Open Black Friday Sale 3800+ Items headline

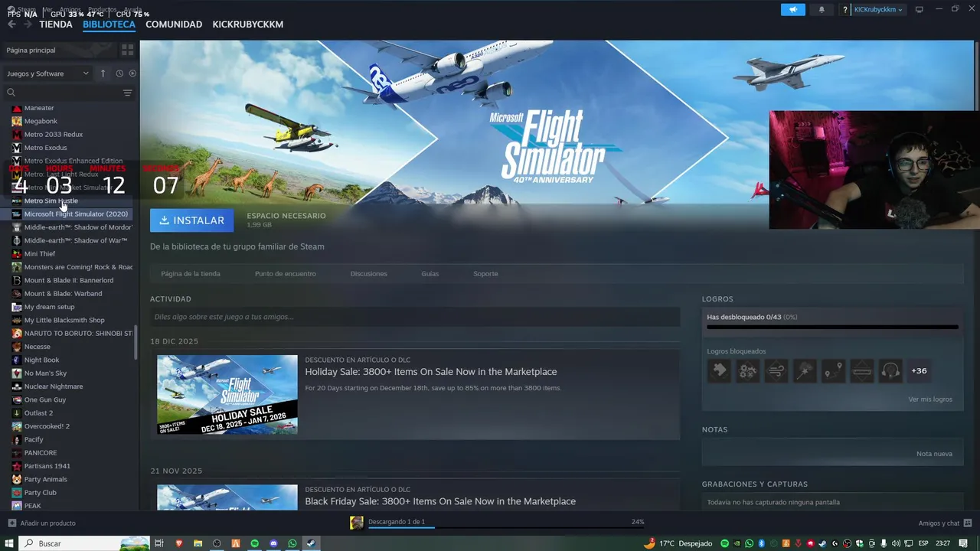[x=440, y=501]
